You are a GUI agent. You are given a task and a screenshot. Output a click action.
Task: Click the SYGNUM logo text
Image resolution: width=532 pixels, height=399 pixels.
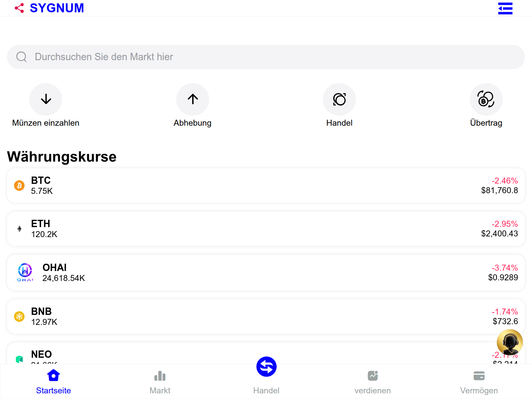[57, 8]
